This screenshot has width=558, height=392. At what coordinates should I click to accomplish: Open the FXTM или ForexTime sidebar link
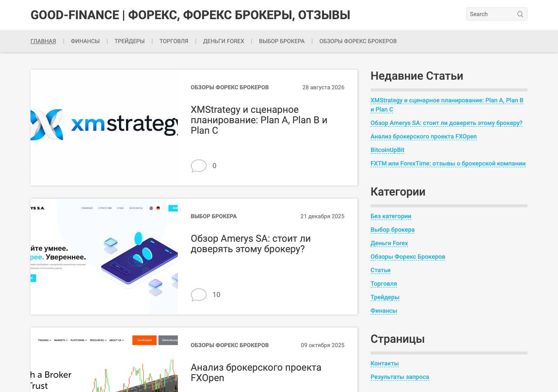pyautogui.click(x=448, y=163)
